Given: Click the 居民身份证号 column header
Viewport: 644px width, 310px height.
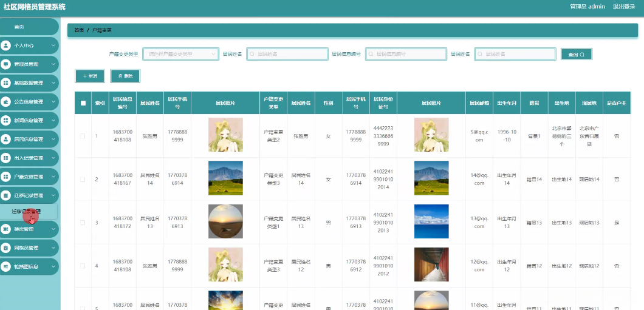Looking at the screenshot, I should click(383, 103).
